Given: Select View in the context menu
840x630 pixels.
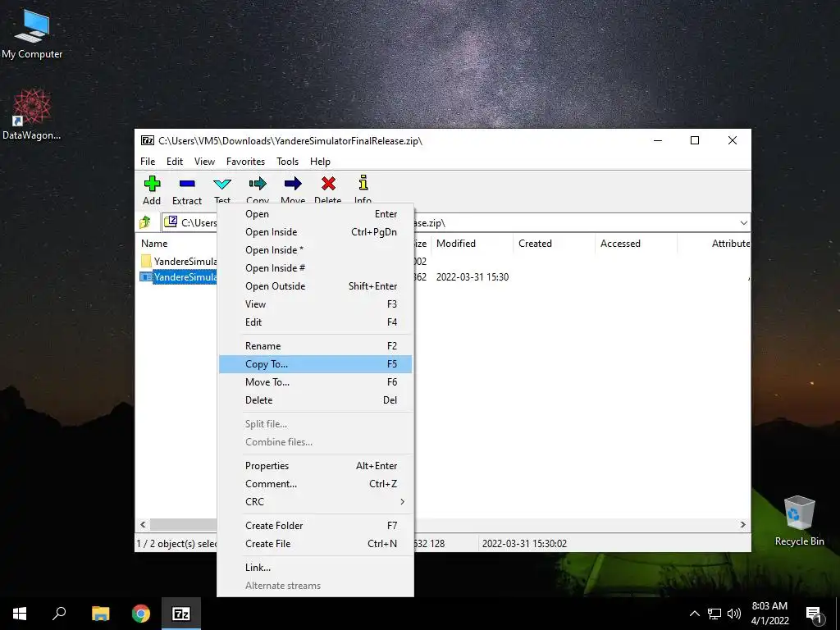Looking at the screenshot, I should point(316,304).
